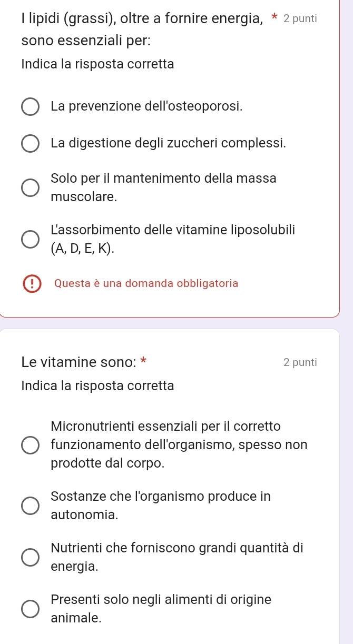
Task: Select radio circle for "L'assorbimento delle vitamine liposolubili"
Action: tap(30, 239)
